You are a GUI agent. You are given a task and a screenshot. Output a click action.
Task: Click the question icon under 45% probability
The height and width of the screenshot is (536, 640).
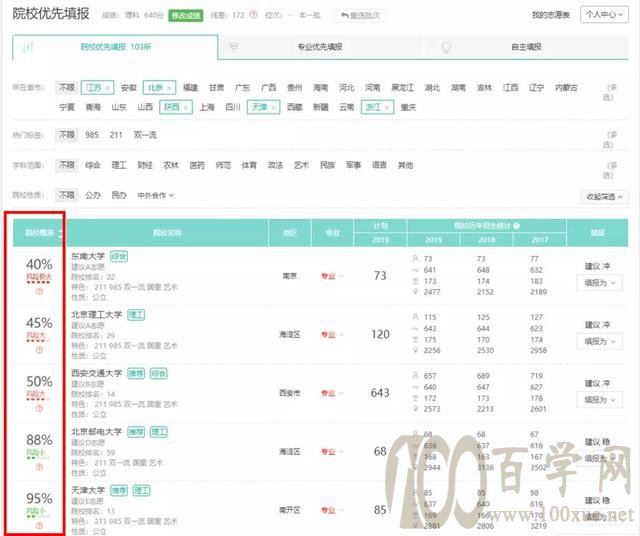39,350
